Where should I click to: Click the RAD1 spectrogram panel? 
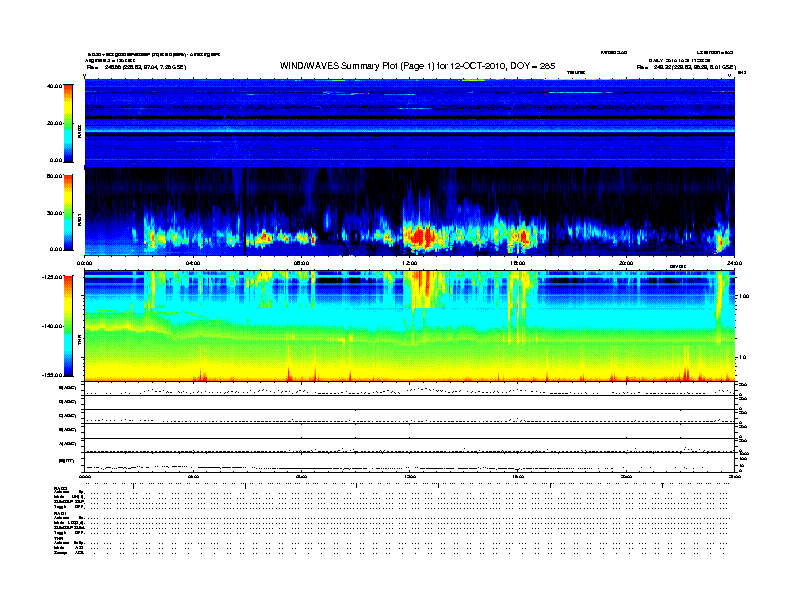(410, 212)
